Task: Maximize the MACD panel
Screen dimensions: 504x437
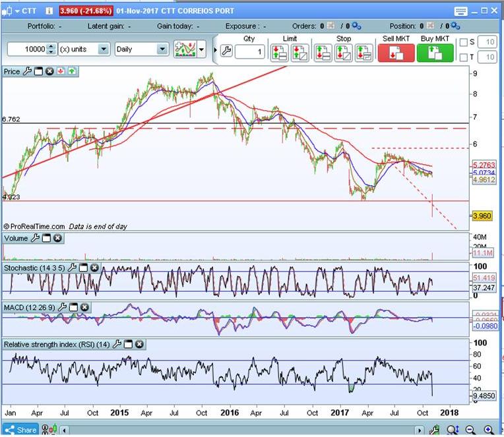Action: 74,308
